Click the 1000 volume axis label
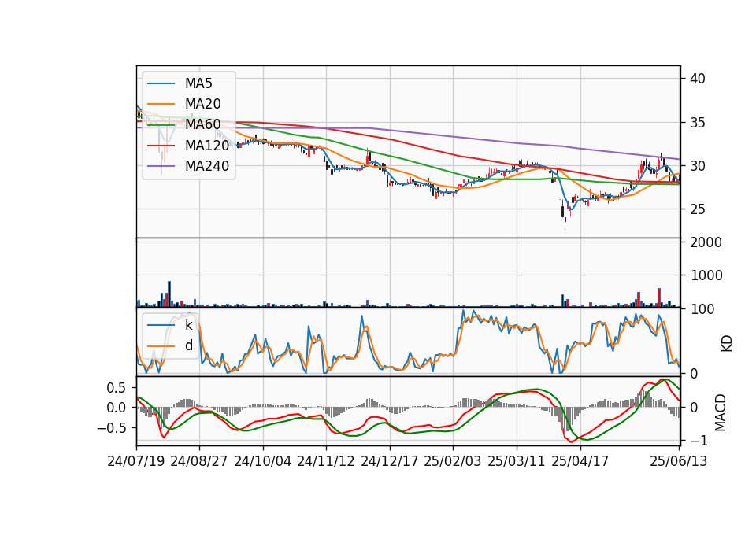This screenshot has height=543, width=756. coord(706,275)
